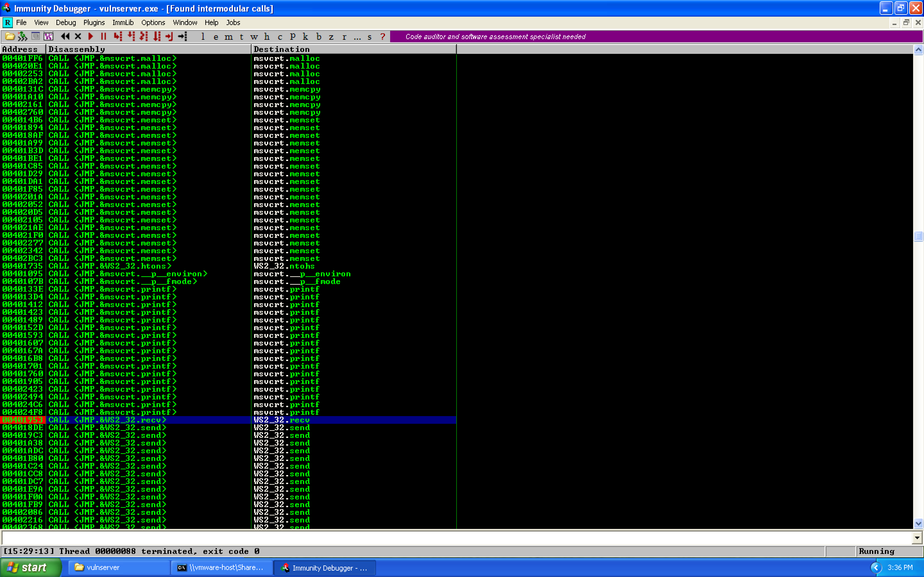The image size is (924, 577).
Task: Open the Breakpoints window with the b icon
Action: click(x=319, y=36)
